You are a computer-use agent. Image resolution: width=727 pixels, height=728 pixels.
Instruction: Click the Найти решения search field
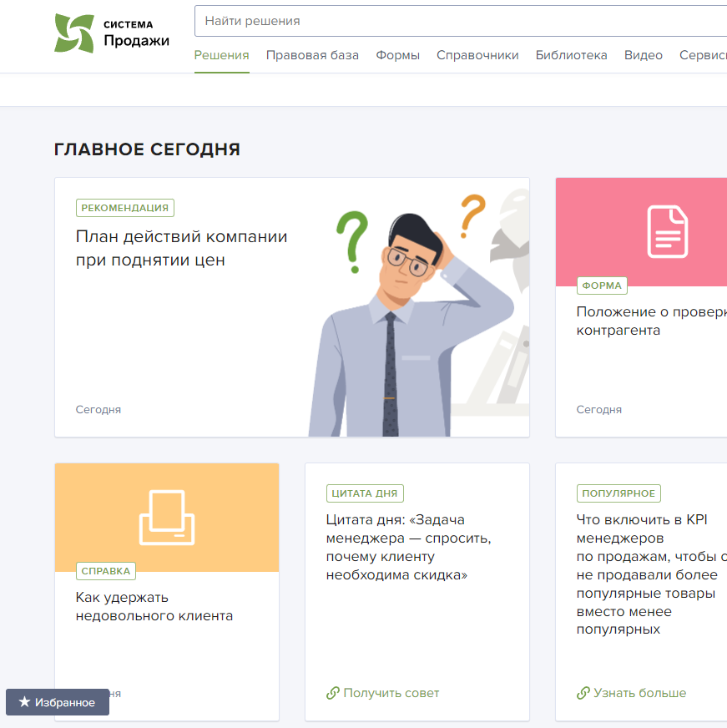coord(461,21)
